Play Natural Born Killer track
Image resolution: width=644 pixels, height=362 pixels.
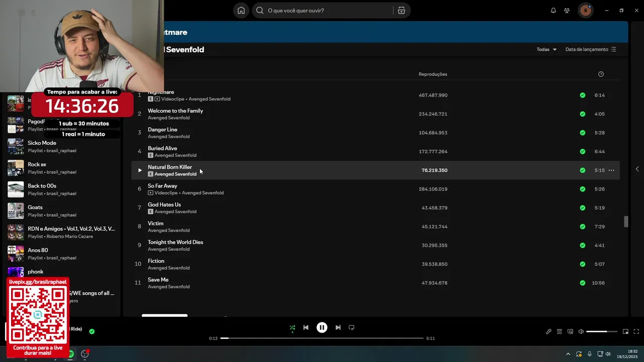(140, 170)
